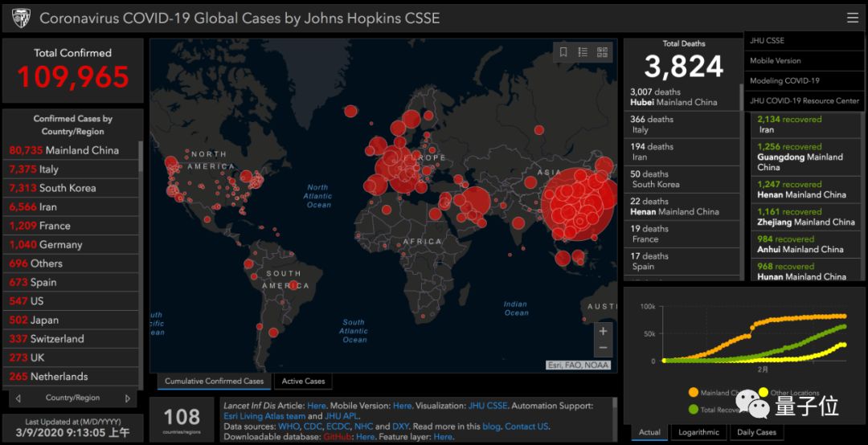This screenshot has width=868, height=445.
Task: Click the Johns Hopkins shield logo
Action: coord(20,18)
